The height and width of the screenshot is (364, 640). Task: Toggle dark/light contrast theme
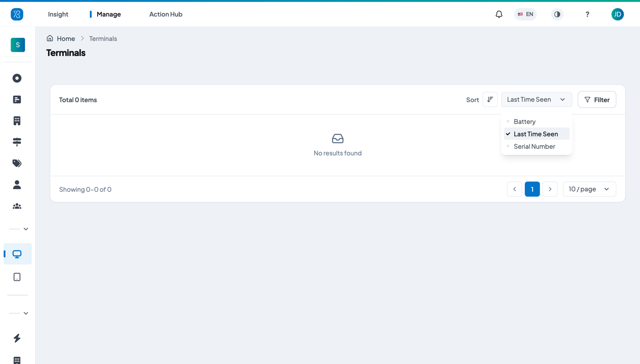pos(557,14)
